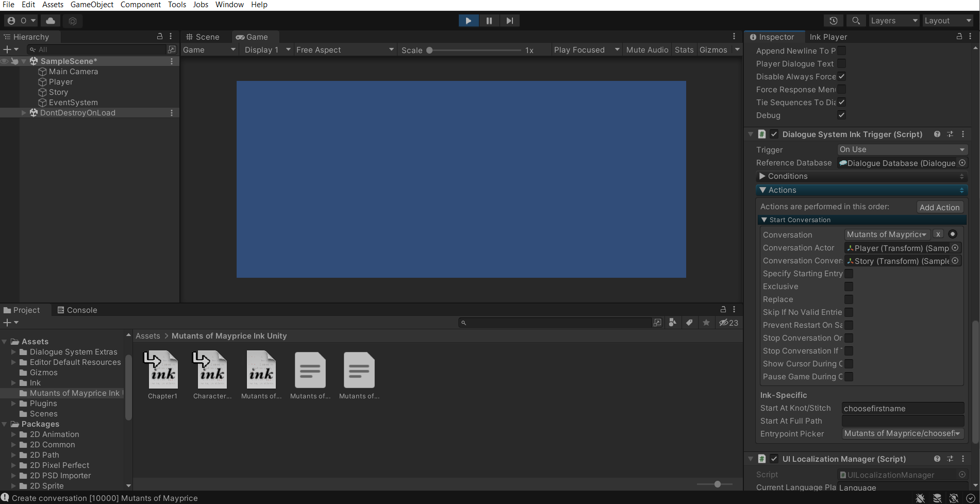Open Undo History clock icon
980x504 pixels.
(833, 21)
